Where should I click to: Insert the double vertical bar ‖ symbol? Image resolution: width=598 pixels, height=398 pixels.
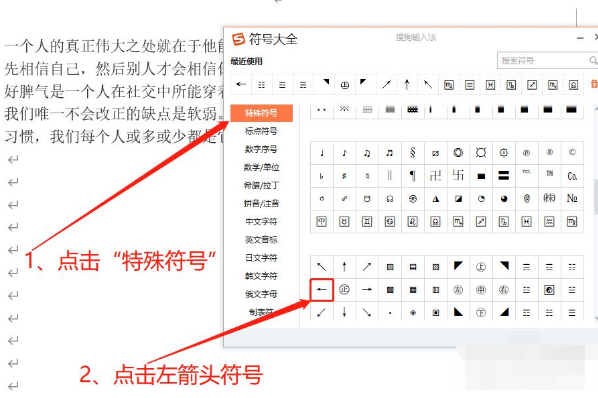click(390, 176)
